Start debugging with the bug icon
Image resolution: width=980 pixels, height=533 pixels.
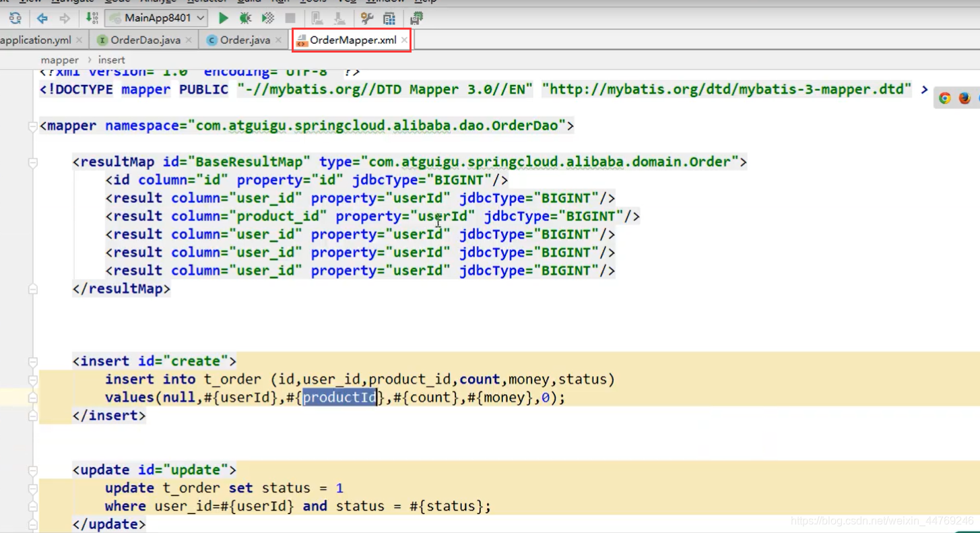[245, 18]
